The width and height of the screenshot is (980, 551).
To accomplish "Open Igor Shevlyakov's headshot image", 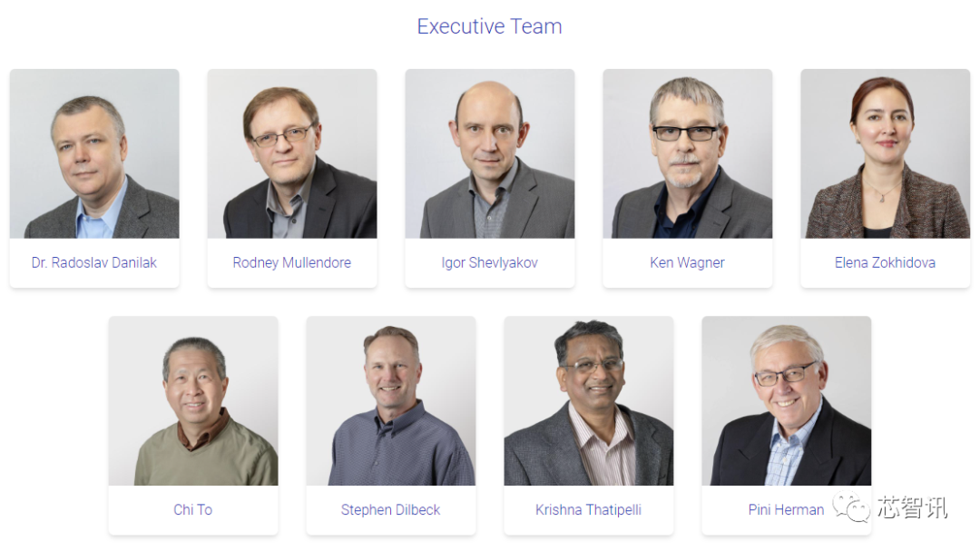I will (x=489, y=153).
